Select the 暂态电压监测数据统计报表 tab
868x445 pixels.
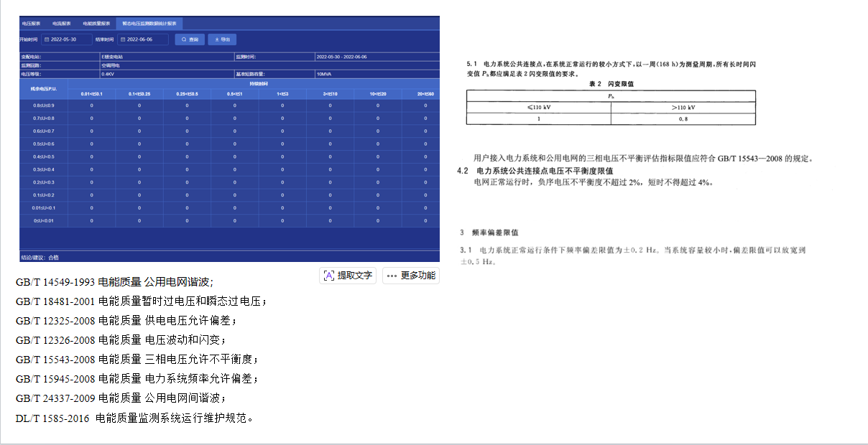pyautogui.click(x=149, y=23)
